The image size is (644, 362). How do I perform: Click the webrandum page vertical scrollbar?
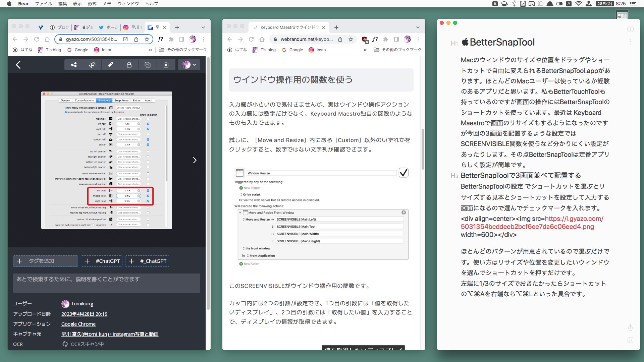pos(423,149)
